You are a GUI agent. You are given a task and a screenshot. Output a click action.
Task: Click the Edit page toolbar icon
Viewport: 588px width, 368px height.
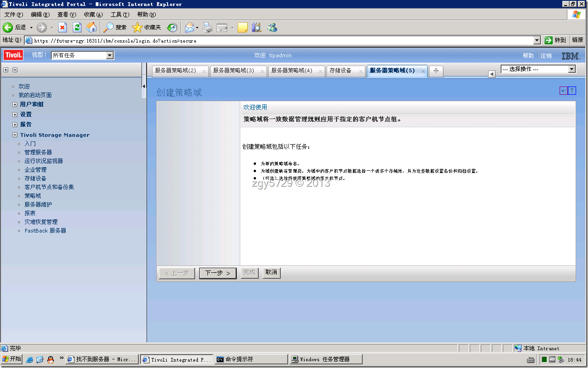click(222, 27)
